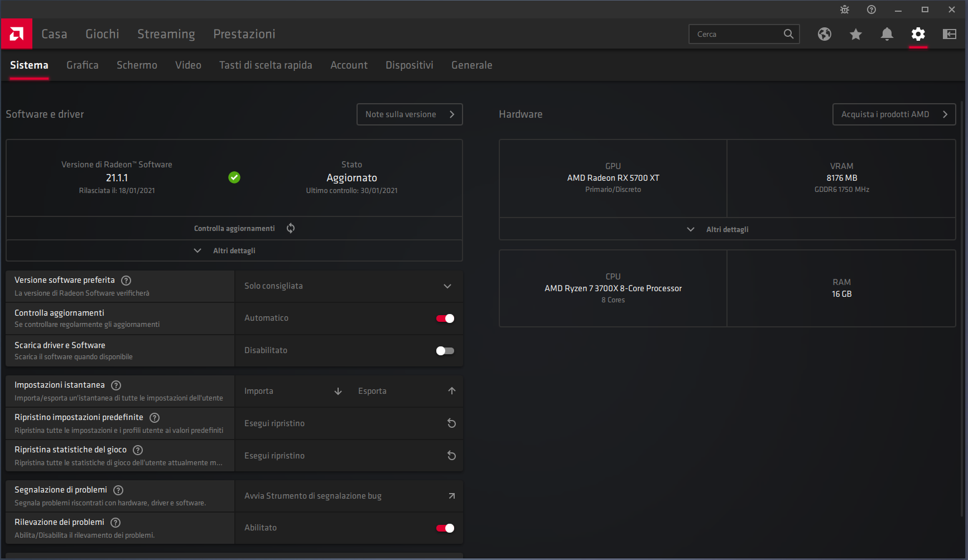Click help icon beside Segnalazione di problemi
The width and height of the screenshot is (968, 560).
tap(118, 490)
